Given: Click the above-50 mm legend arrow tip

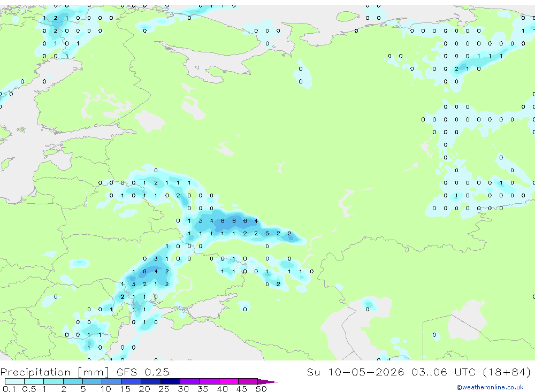Looking at the screenshot, I should click(267, 381).
